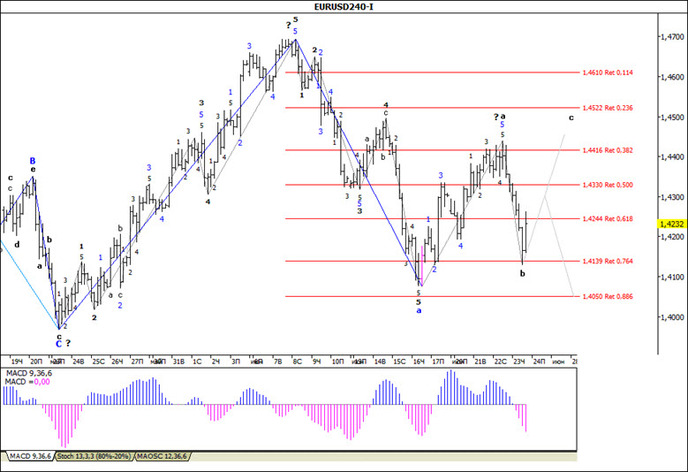Click 1,4200 on the price axis
The image size is (688, 472).
point(672,237)
